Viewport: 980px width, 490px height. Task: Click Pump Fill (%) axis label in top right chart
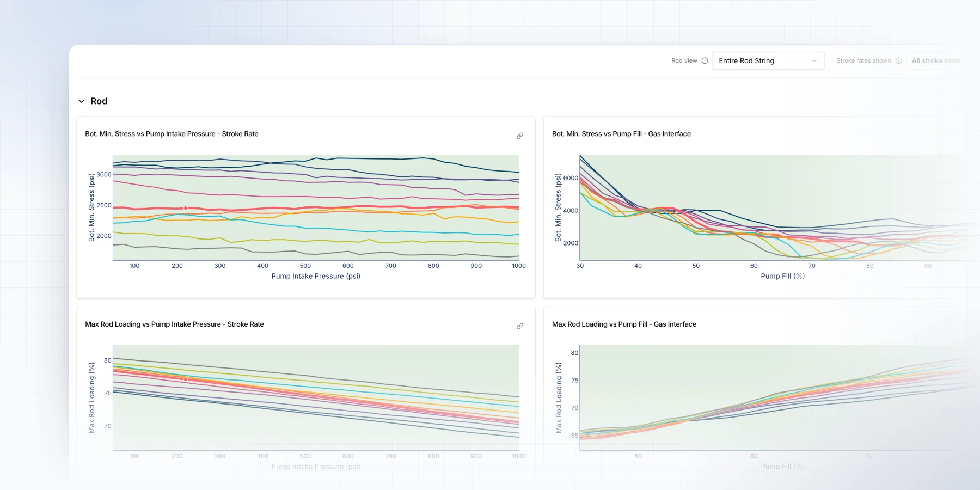click(x=782, y=276)
